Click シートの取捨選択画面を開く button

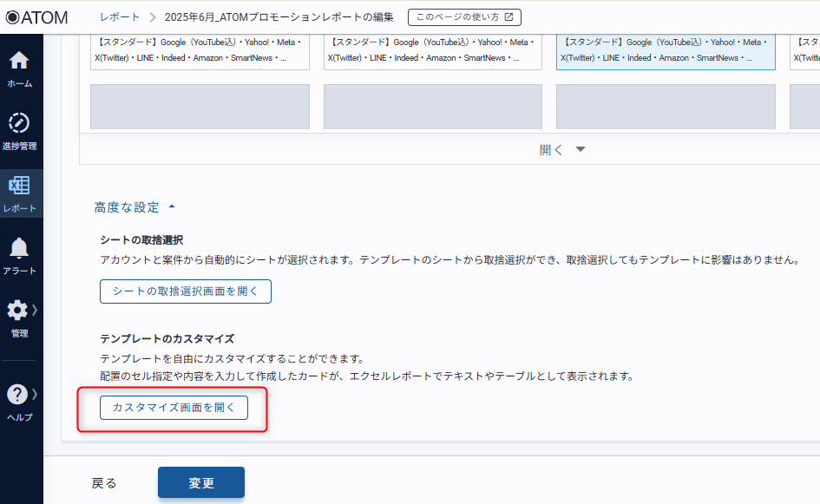coord(186,291)
